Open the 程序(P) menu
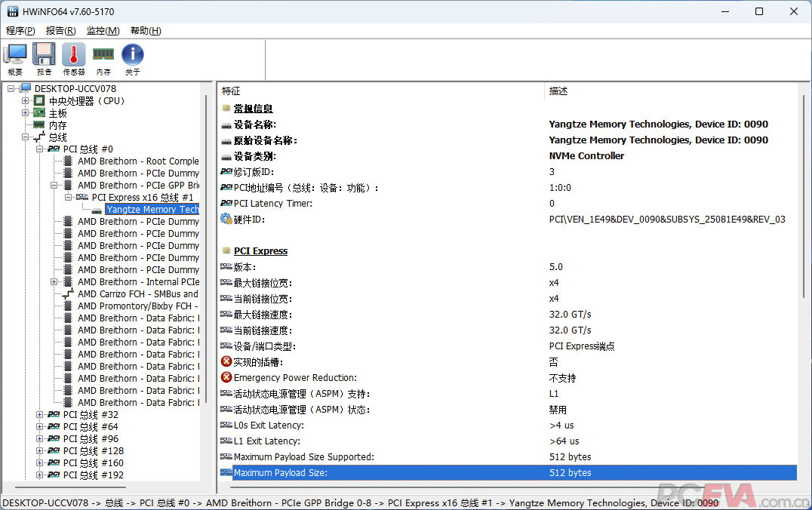This screenshot has height=510, width=812. tap(20, 30)
